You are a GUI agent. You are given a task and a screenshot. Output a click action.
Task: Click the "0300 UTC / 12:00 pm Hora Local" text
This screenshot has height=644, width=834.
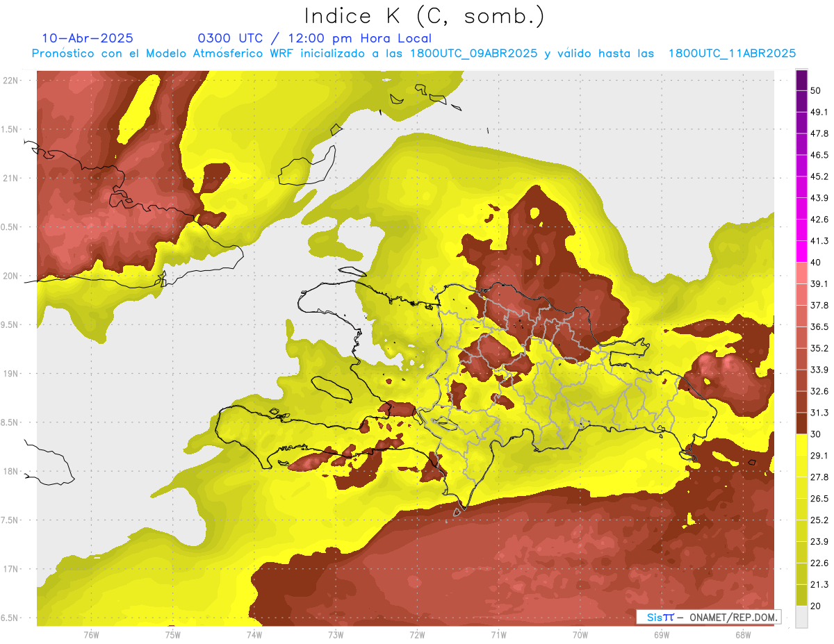click(315, 39)
